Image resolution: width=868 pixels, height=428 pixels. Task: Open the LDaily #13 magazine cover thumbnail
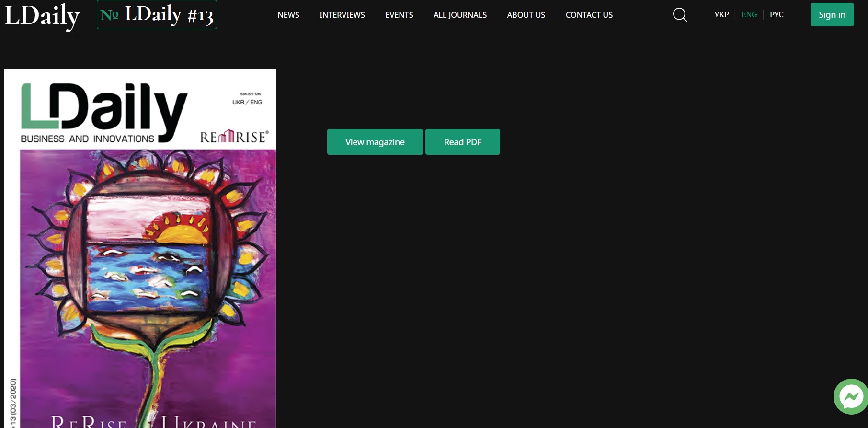pyautogui.click(x=140, y=249)
